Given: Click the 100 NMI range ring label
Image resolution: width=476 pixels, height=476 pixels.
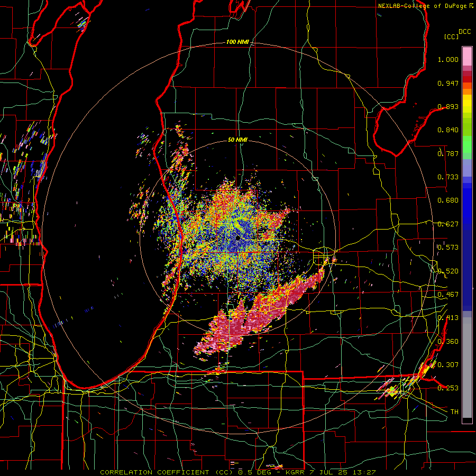Looking at the screenshot, I should [x=237, y=42].
